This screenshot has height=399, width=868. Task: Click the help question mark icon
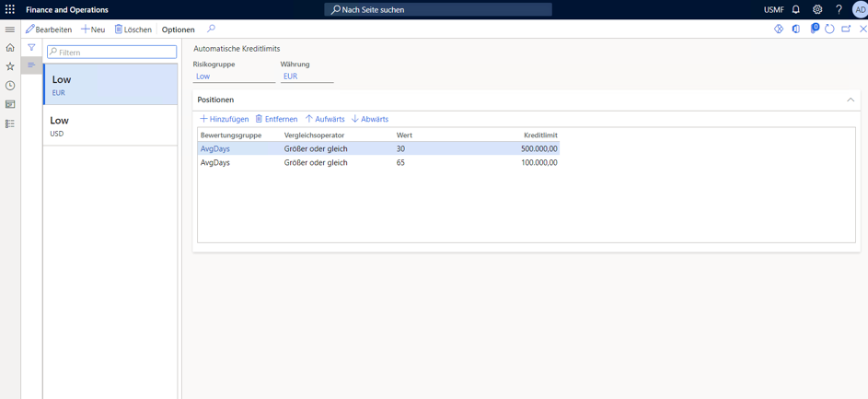coord(839,9)
